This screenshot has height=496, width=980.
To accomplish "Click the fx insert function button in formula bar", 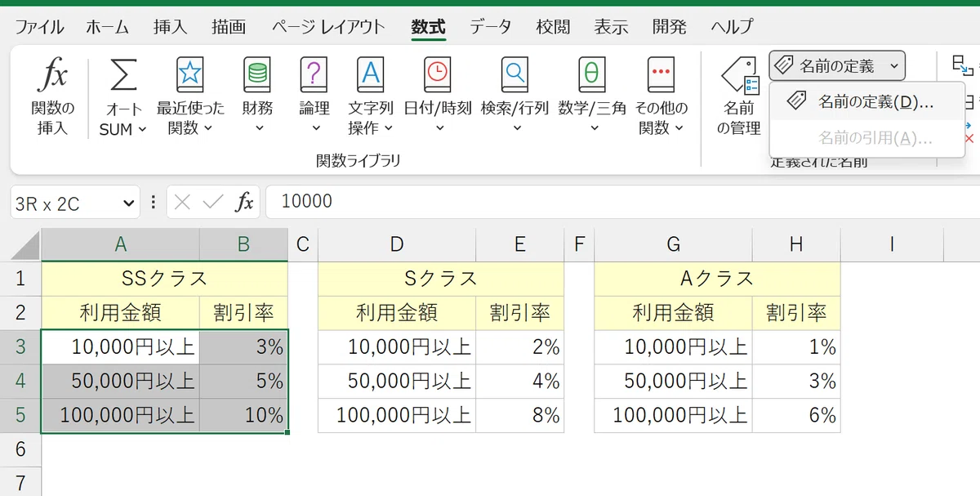I will point(244,203).
